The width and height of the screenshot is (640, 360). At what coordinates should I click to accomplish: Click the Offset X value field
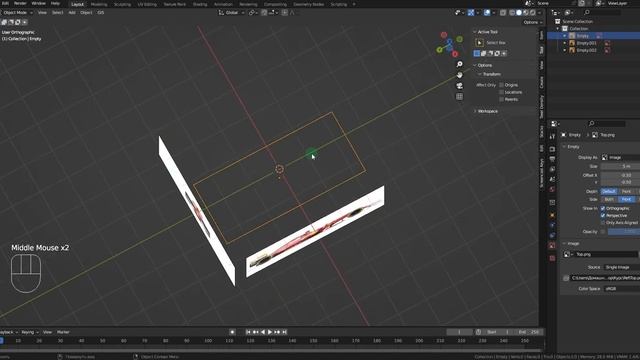coord(620,175)
